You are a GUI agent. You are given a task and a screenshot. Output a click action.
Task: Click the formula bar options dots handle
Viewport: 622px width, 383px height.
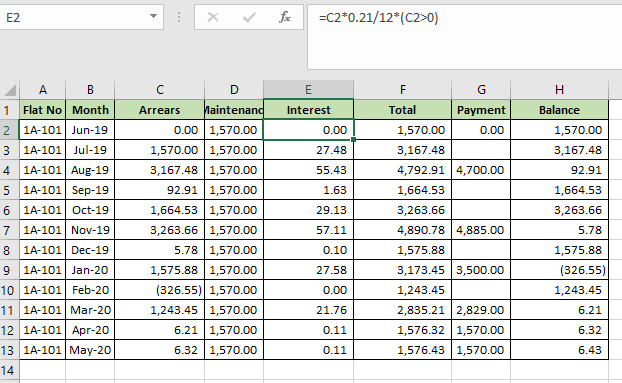(179, 17)
